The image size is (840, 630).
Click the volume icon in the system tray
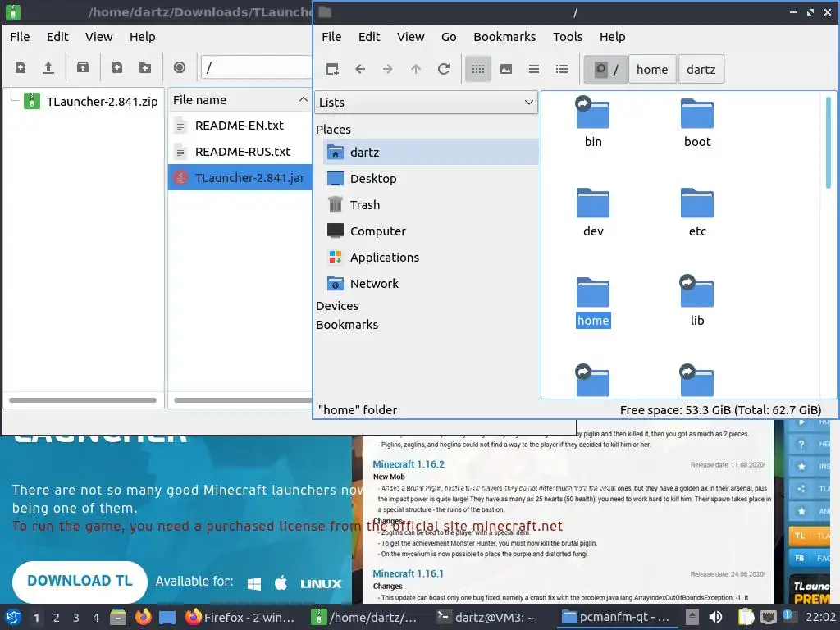point(715,617)
